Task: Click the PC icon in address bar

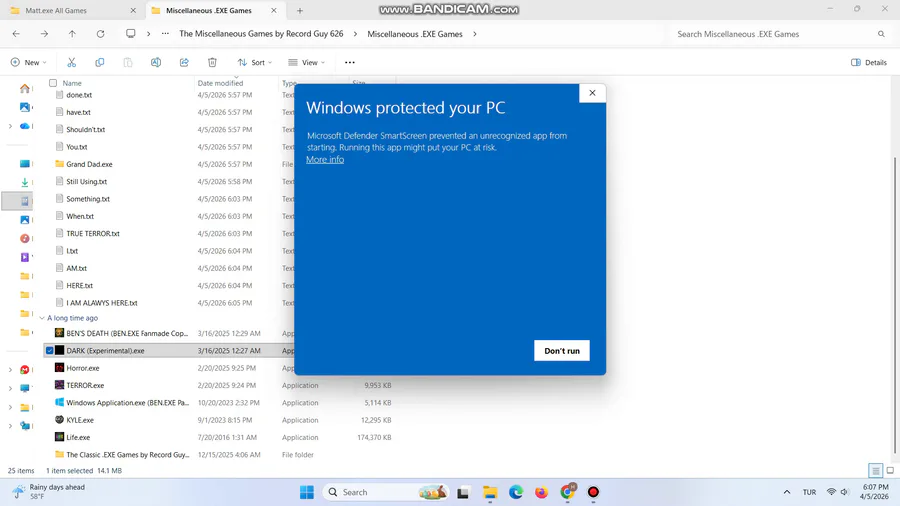Action: coord(131,34)
